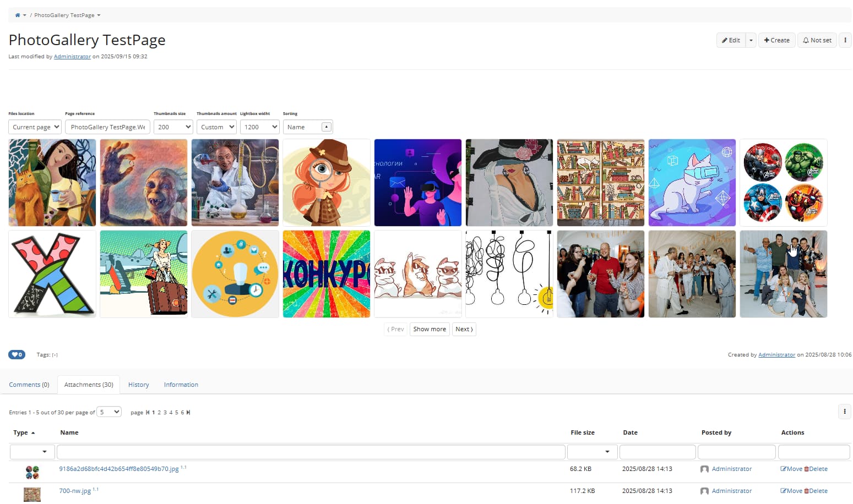Jump to last attachments page arrow
This screenshot has width=853, height=504.
(188, 413)
